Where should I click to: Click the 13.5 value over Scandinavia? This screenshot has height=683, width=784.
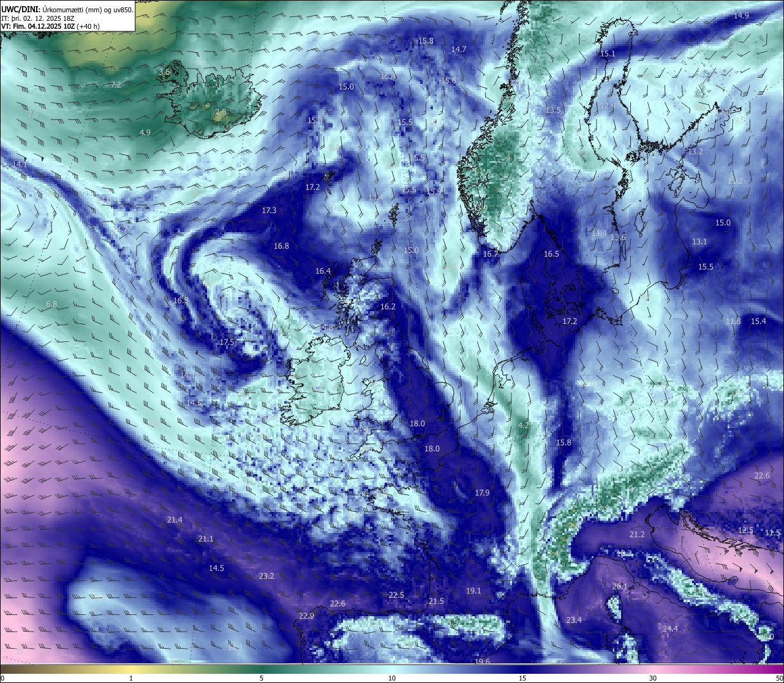click(553, 110)
